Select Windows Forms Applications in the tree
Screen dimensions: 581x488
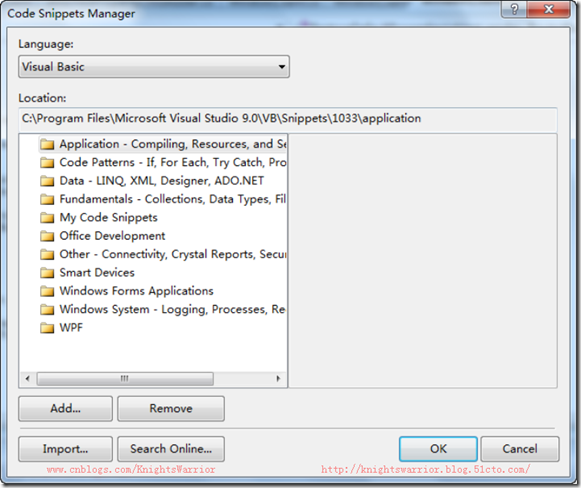[136, 291]
